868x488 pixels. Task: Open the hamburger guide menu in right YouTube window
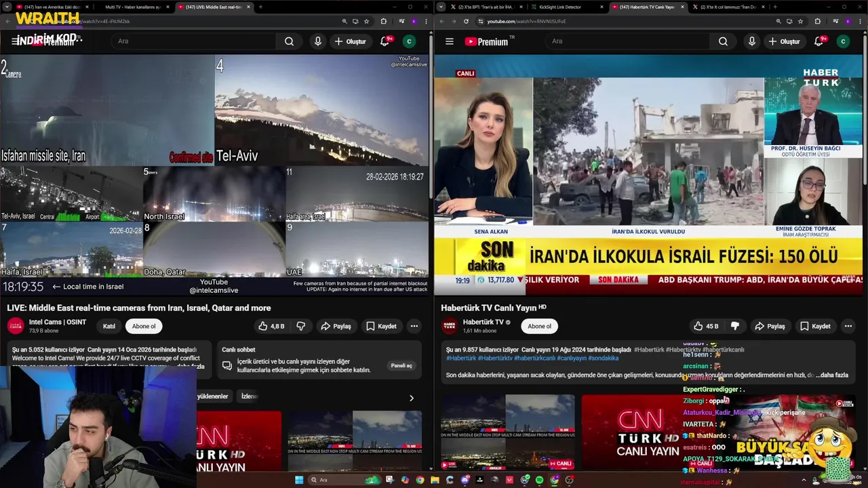tap(449, 41)
